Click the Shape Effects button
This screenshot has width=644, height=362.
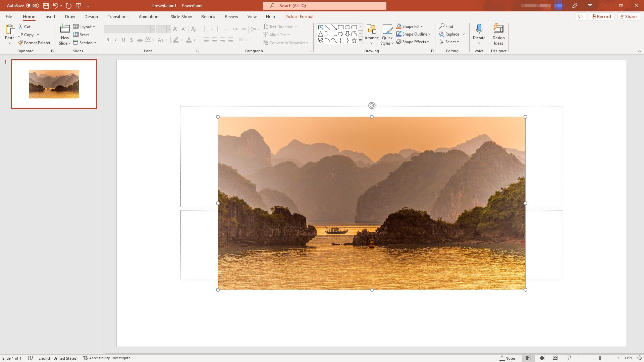click(x=413, y=42)
